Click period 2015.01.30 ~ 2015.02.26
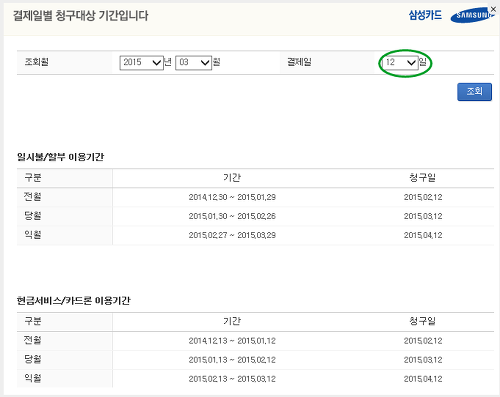This screenshot has width=500, height=397. point(232,216)
